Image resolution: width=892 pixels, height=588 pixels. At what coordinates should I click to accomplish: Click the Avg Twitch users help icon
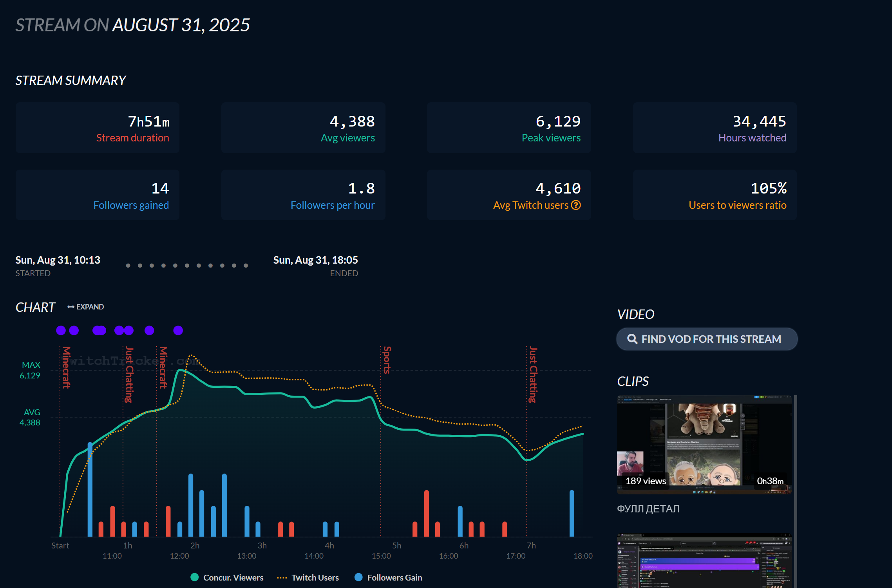[x=576, y=205]
